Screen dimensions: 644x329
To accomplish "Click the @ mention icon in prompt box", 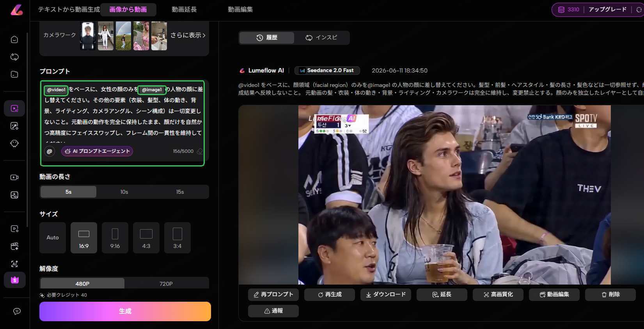I will tap(50, 151).
